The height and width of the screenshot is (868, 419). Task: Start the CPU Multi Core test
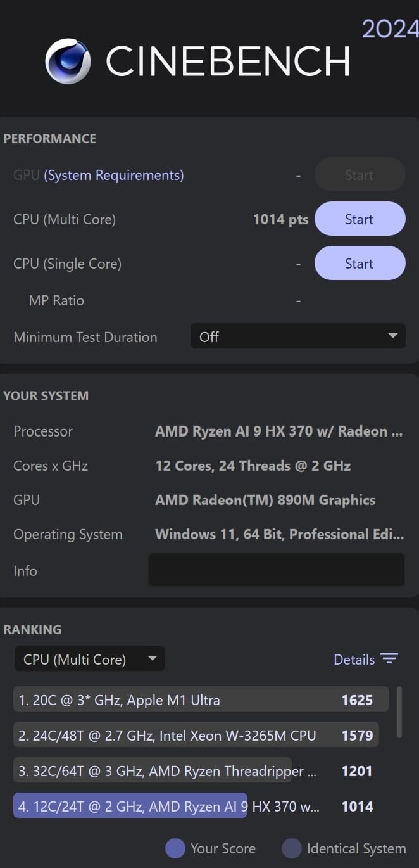point(360,219)
